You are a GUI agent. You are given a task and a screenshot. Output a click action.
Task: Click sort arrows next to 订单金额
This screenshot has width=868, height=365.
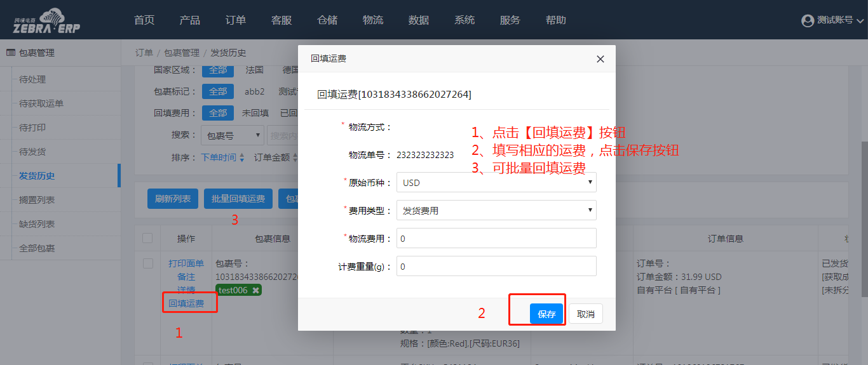[x=295, y=157]
